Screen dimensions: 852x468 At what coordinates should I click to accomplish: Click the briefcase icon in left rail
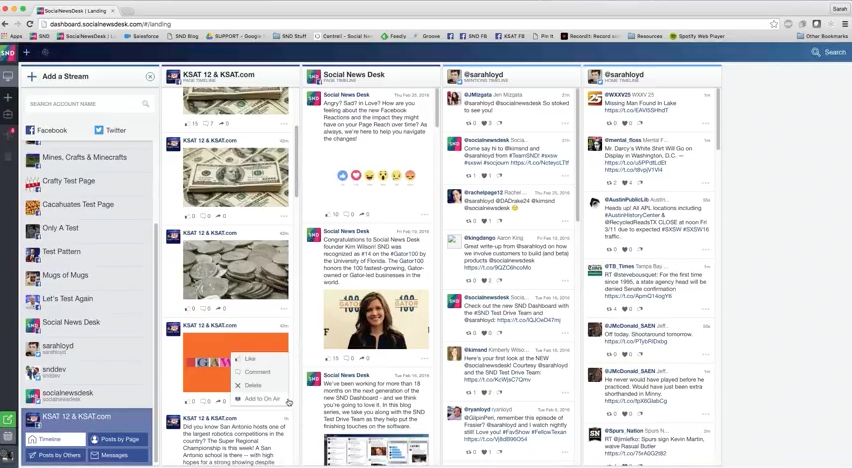[x=8, y=115]
